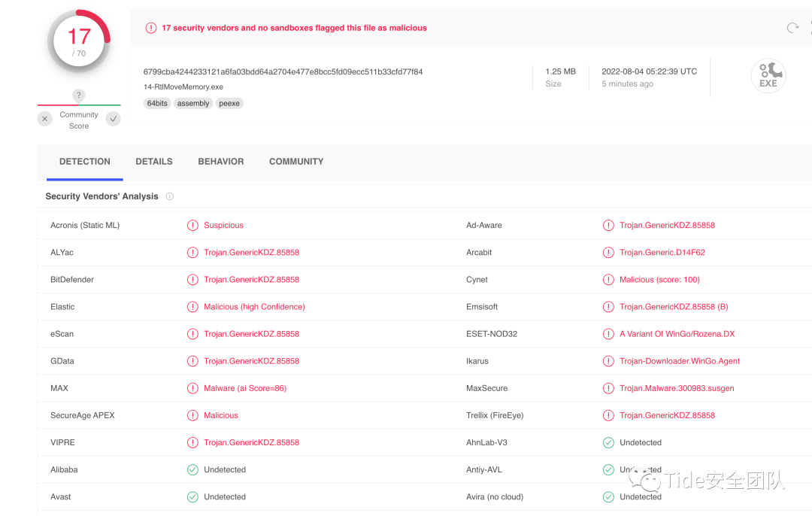
Task: Click the alert icon beside ESET-NOD32 result
Action: [x=608, y=334]
